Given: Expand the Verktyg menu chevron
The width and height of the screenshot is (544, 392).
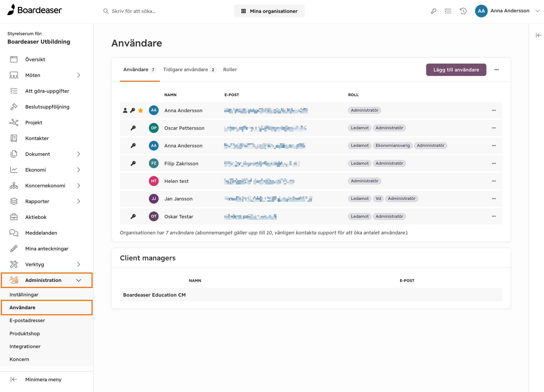Looking at the screenshot, I should pos(78,264).
